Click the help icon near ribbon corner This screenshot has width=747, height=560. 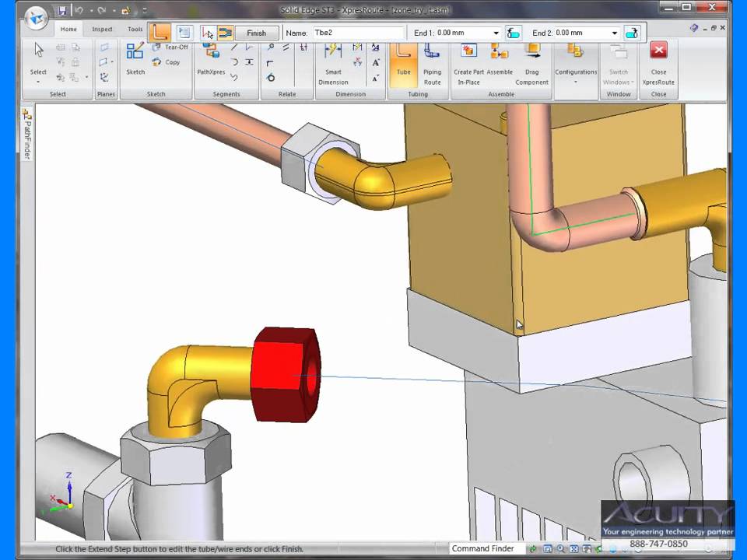tap(693, 28)
